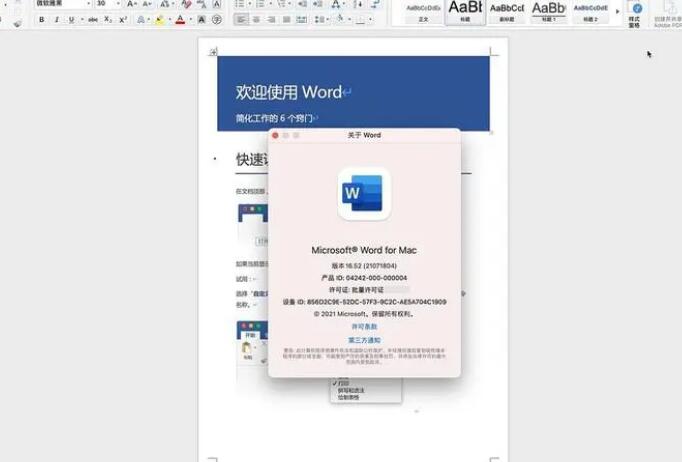Align text to the right
This screenshot has height=462, width=682.
click(x=273, y=19)
